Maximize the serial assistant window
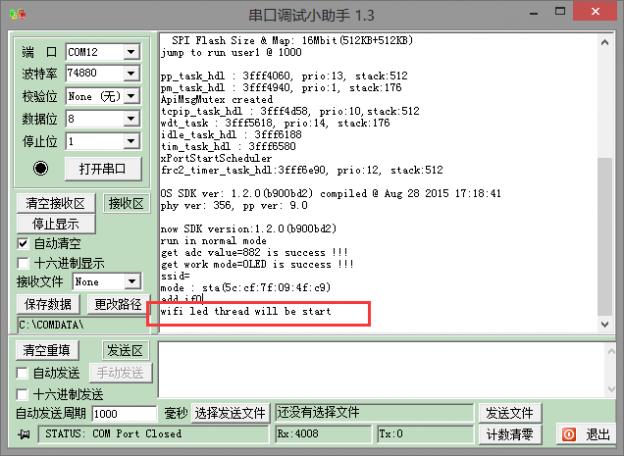The height and width of the screenshot is (456, 624). [560, 11]
